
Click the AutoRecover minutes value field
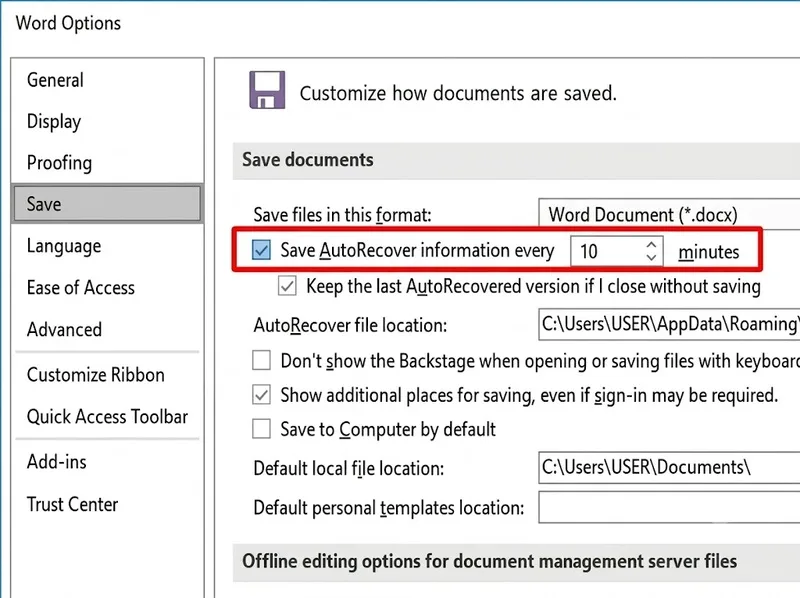tap(607, 251)
